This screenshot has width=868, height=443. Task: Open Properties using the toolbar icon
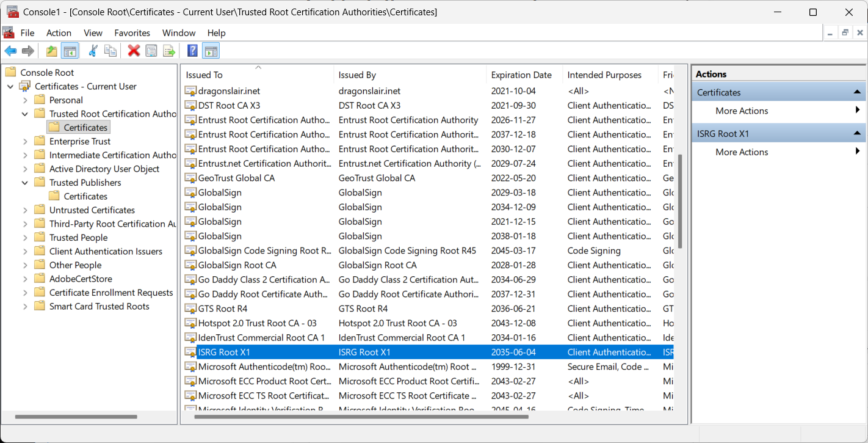151,51
